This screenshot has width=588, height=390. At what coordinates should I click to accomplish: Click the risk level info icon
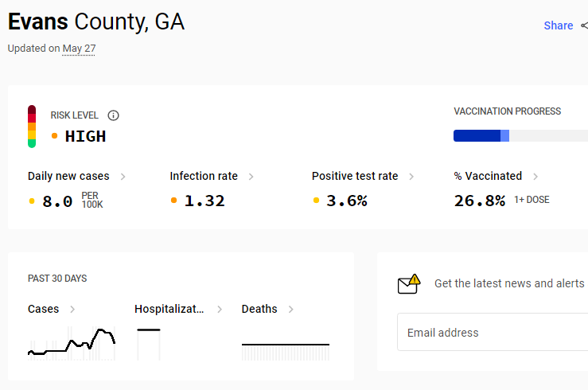coord(113,115)
